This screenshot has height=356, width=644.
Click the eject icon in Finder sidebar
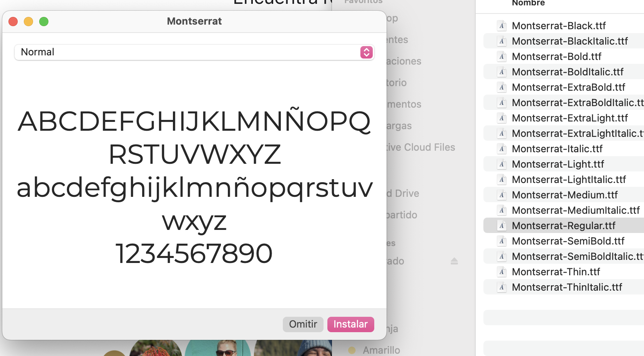click(x=454, y=261)
